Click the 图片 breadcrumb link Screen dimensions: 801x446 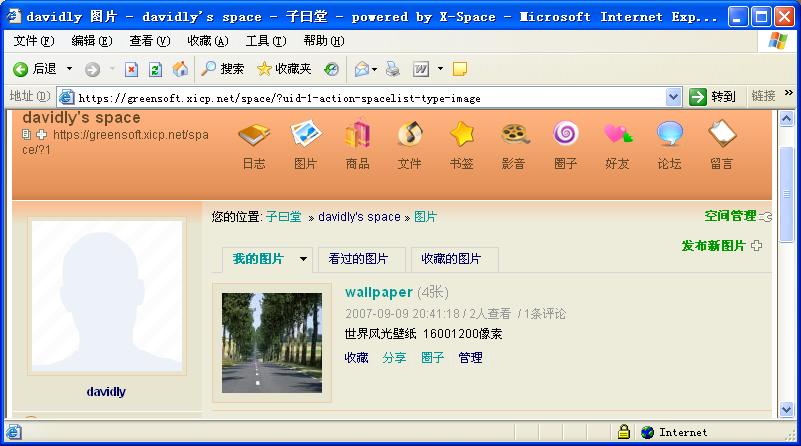[426, 217]
